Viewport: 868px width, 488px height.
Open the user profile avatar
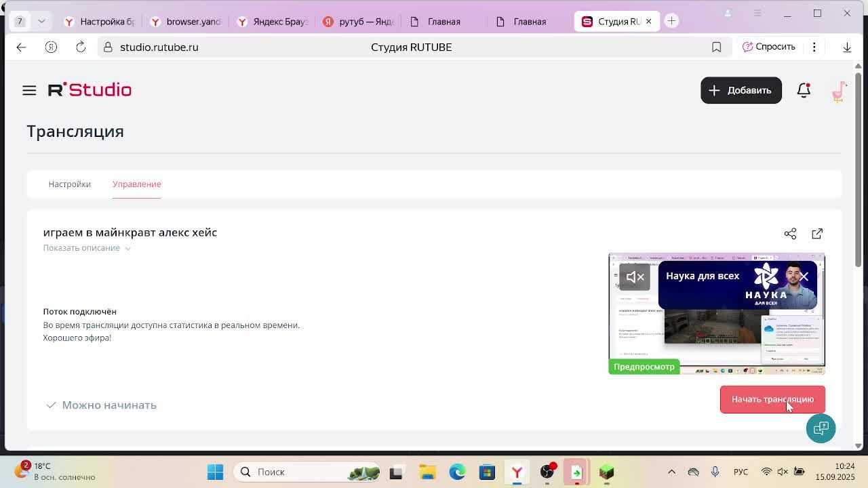pos(839,90)
